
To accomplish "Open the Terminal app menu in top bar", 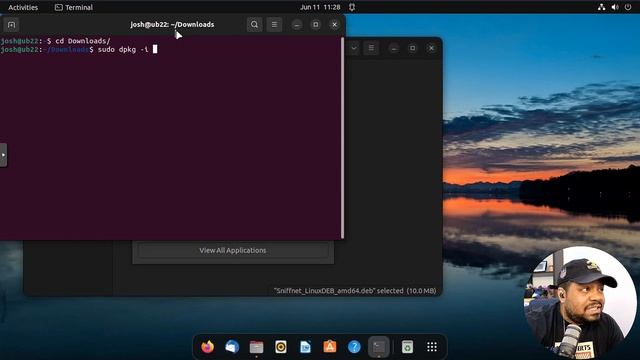I will (x=74, y=7).
